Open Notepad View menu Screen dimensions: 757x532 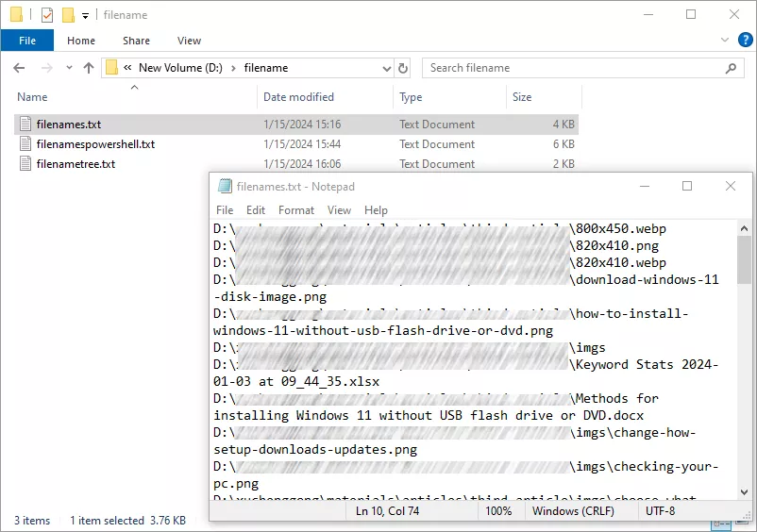pos(339,210)
